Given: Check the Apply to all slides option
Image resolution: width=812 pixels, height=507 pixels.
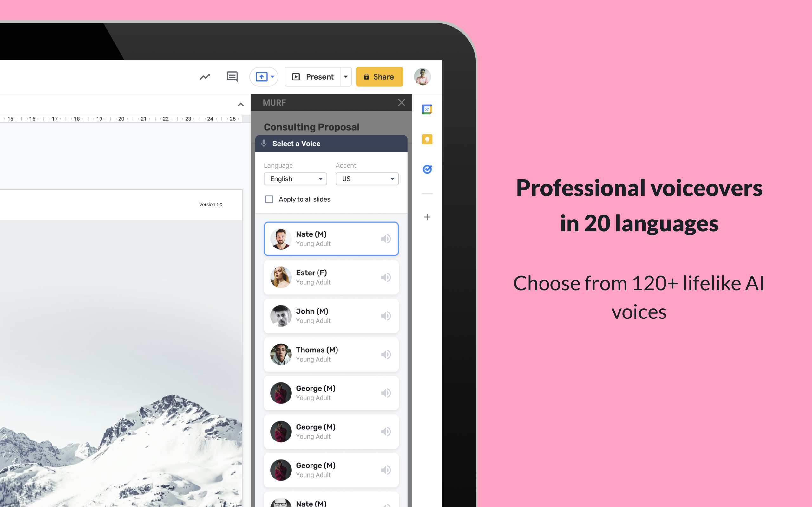Looking at the screenshot, I should coord(269,199).
